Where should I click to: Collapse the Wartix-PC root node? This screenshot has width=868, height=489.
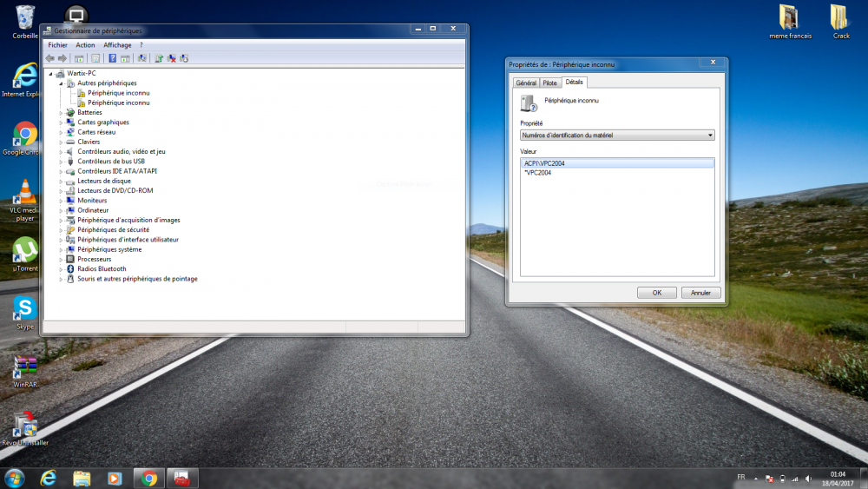pos(50,73)
